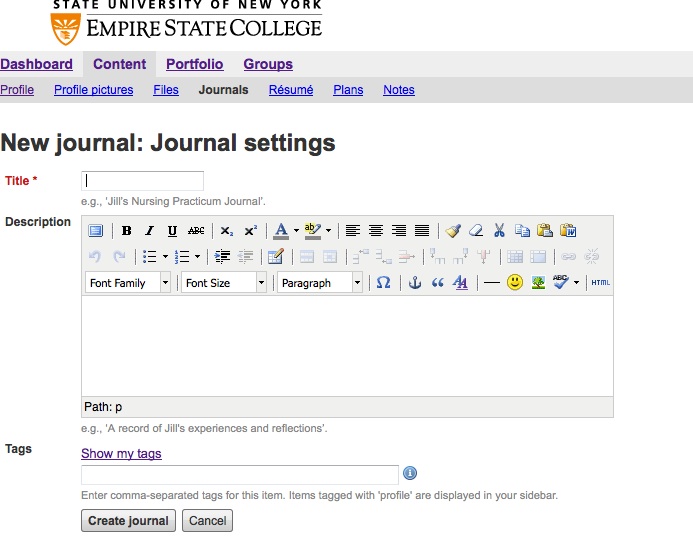Open the Portfolio tab
The image size is (693, 543).
tap(194, 64)
